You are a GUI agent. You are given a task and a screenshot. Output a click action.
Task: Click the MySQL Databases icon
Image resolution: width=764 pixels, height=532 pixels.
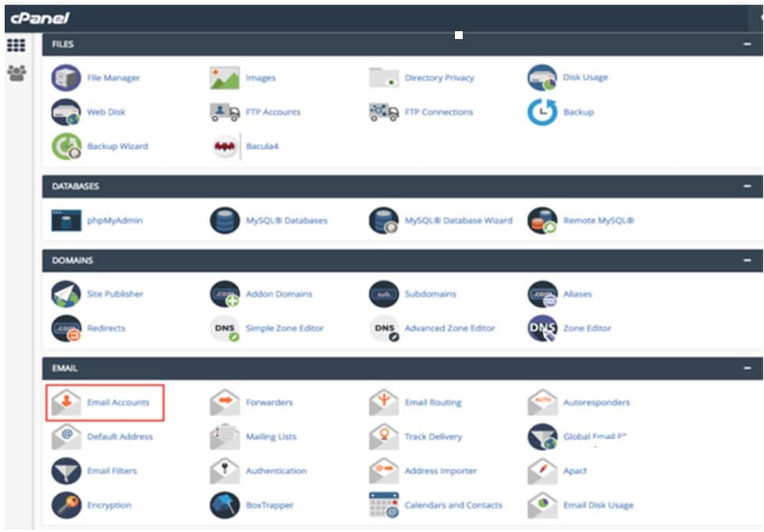coord(225,220)
